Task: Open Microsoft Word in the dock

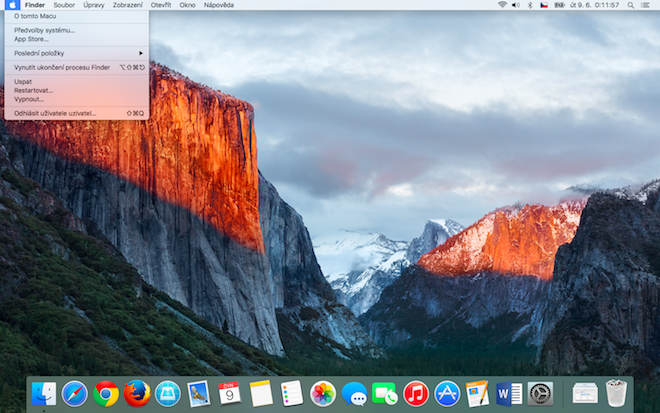Action: coord(509,394)
